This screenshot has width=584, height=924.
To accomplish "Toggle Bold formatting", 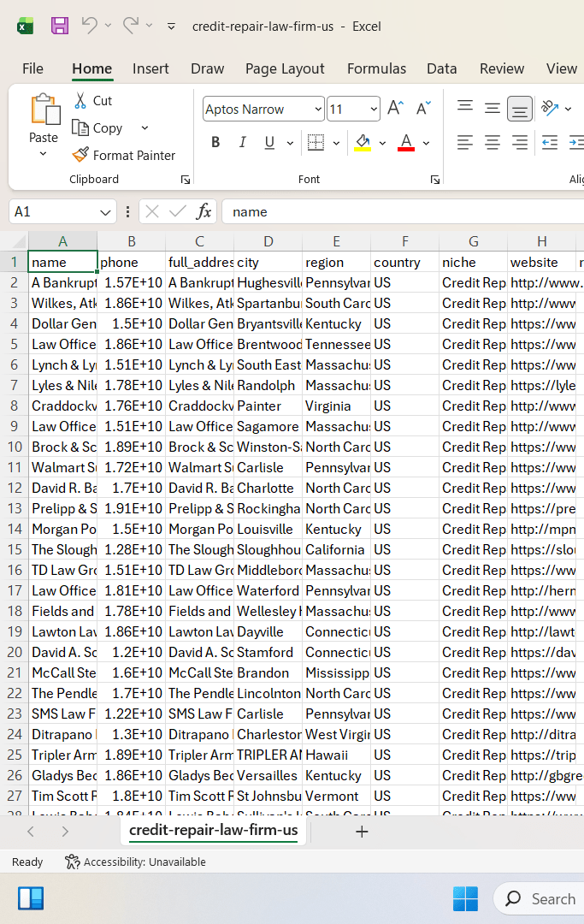I will 215,142.
